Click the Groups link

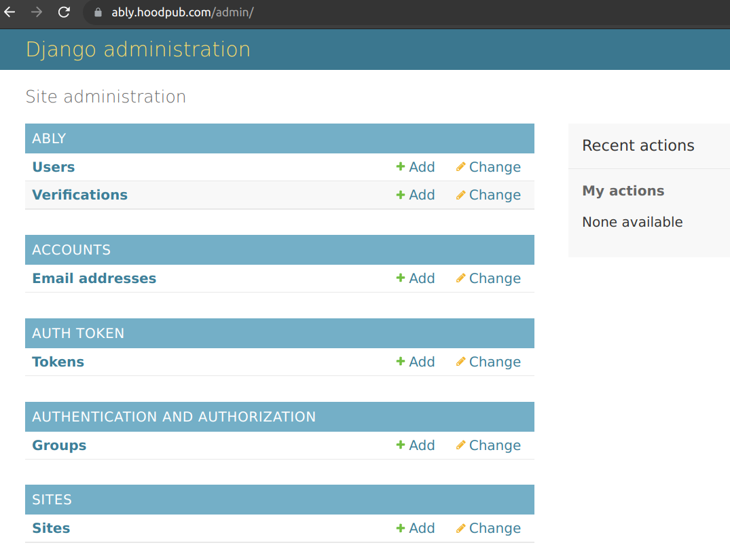(x=59, y=445)
